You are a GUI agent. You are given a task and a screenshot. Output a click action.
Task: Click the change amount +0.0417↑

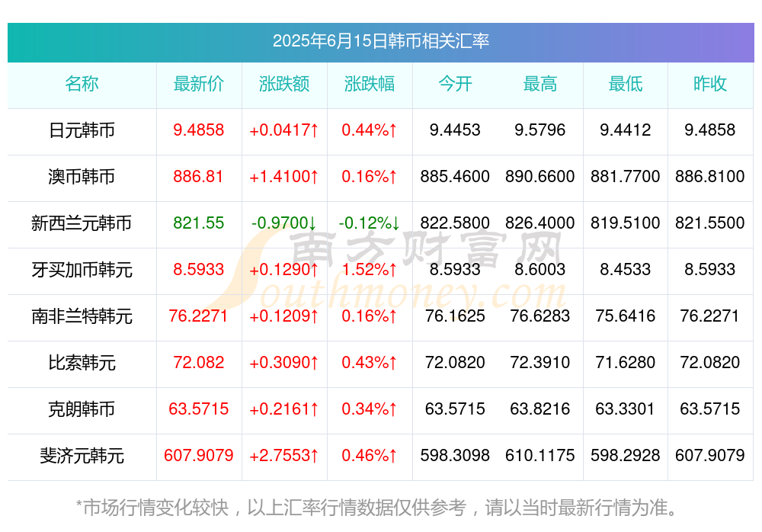point(284,130)
